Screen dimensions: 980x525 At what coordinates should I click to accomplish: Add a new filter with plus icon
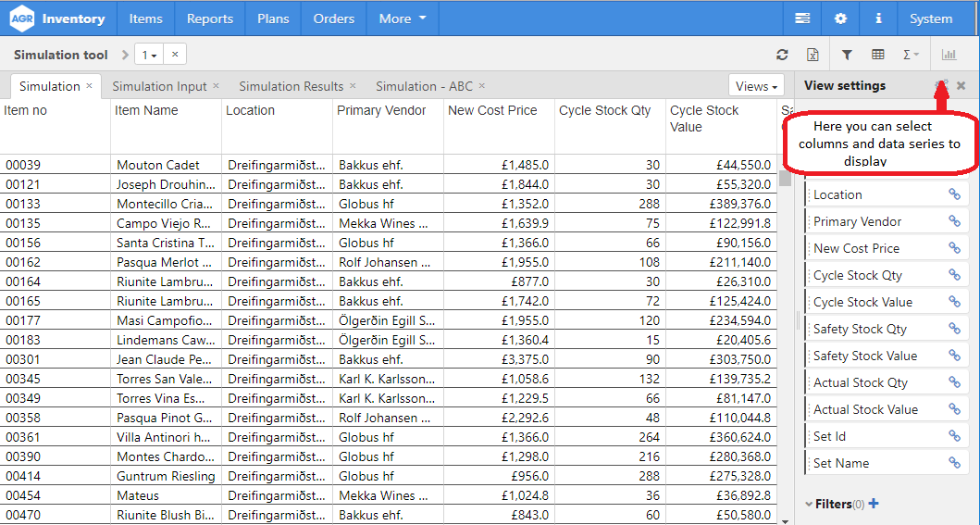[x=874, y=504]
